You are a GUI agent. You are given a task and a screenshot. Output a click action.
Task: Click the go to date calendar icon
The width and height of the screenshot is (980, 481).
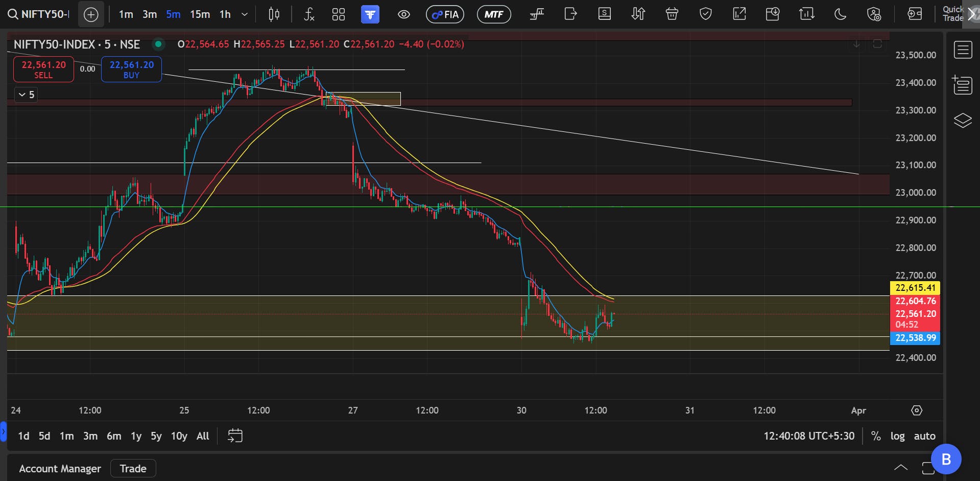tap(235, 436)
